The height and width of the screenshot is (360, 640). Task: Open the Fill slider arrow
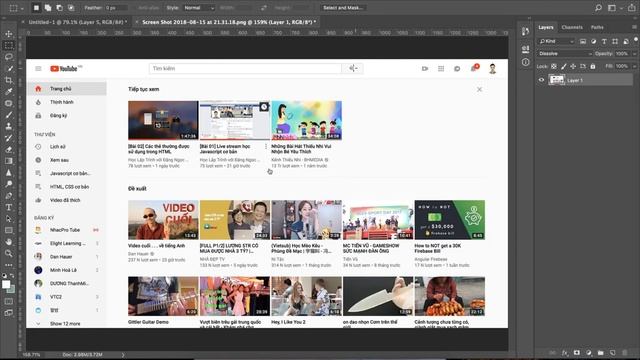click(x=634, y=66)
